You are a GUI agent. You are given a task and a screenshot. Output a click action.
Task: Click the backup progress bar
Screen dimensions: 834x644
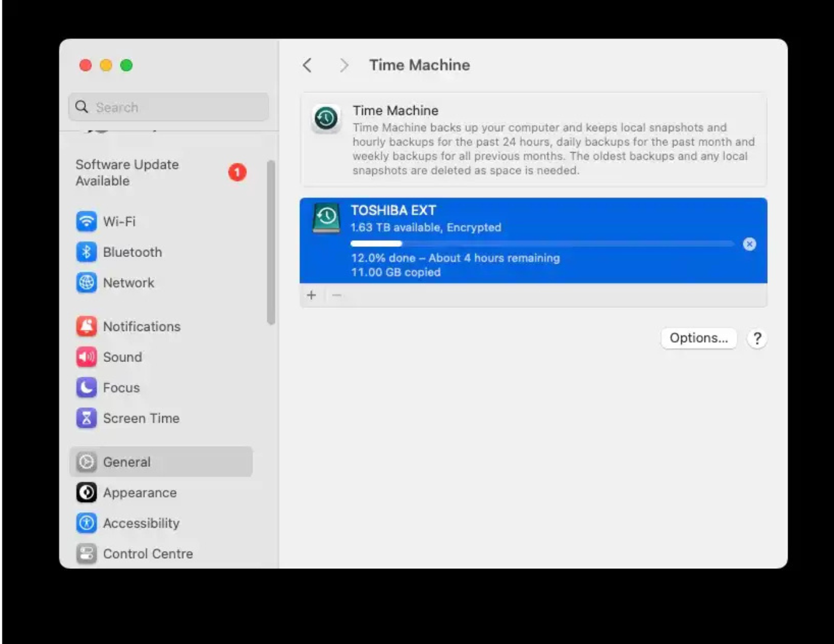click(542, 243)
